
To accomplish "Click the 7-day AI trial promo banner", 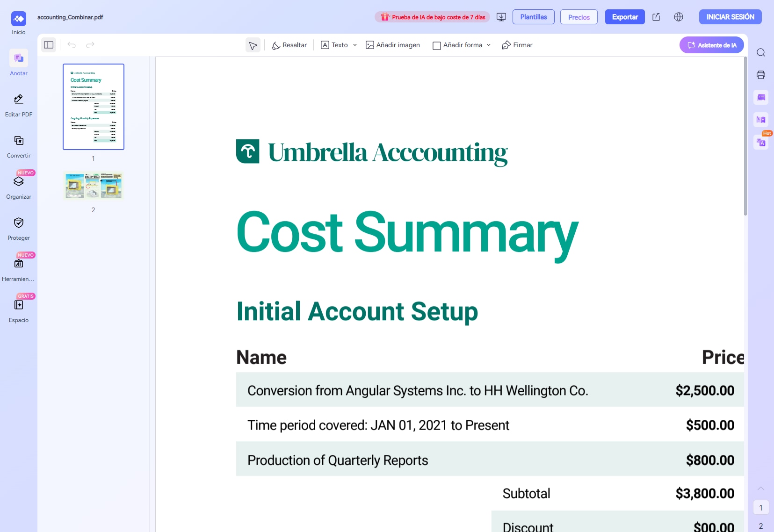I will (433, 17).
